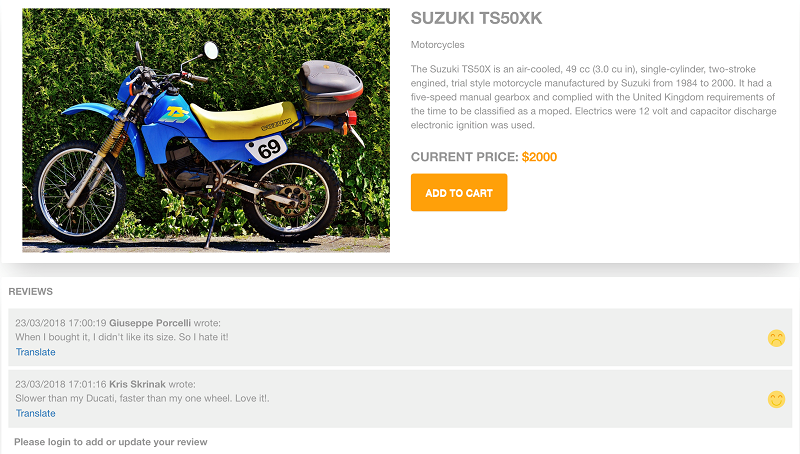Click the 'Slower than my Ducati' review text
800x454 pixels.
click(142, 398)
